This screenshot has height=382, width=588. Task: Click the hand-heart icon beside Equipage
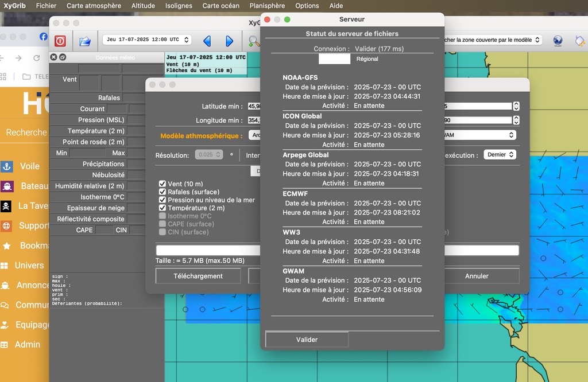coord(5,325)
